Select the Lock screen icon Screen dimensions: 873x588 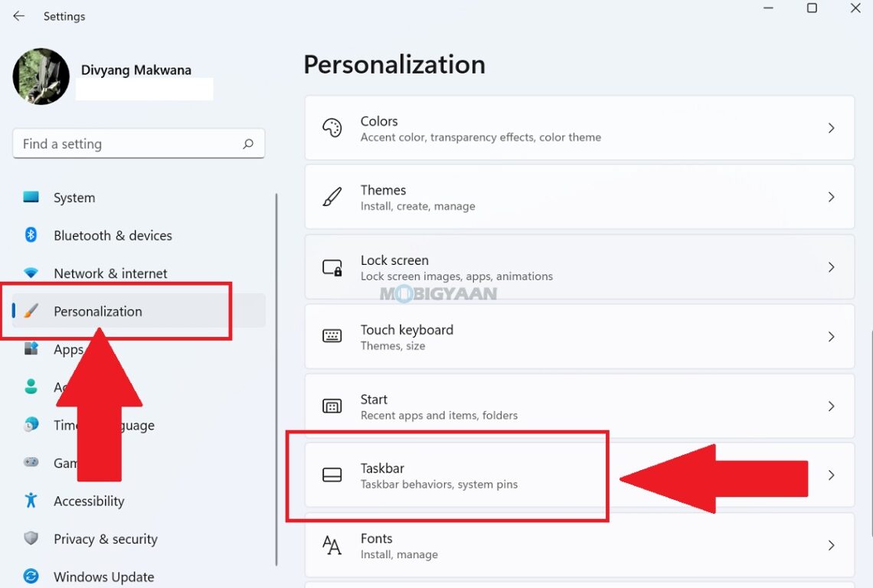(332, 267)
